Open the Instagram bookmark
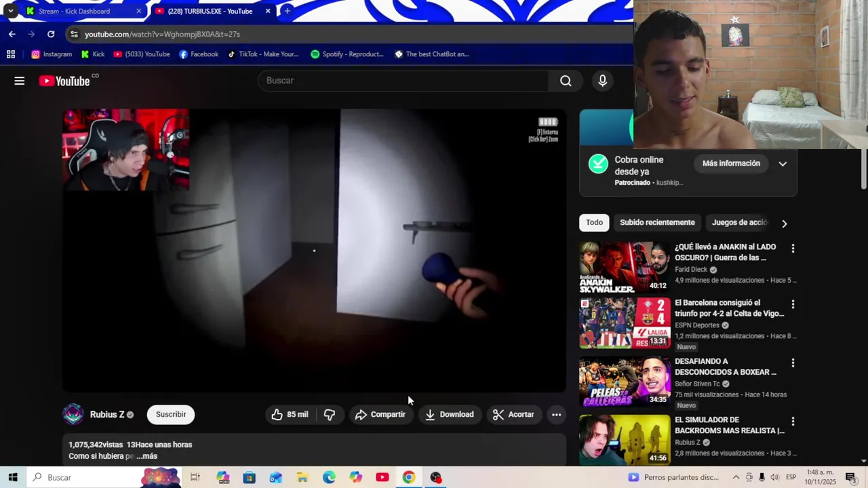Screen dimensions: 868x488 click(52, 54)
